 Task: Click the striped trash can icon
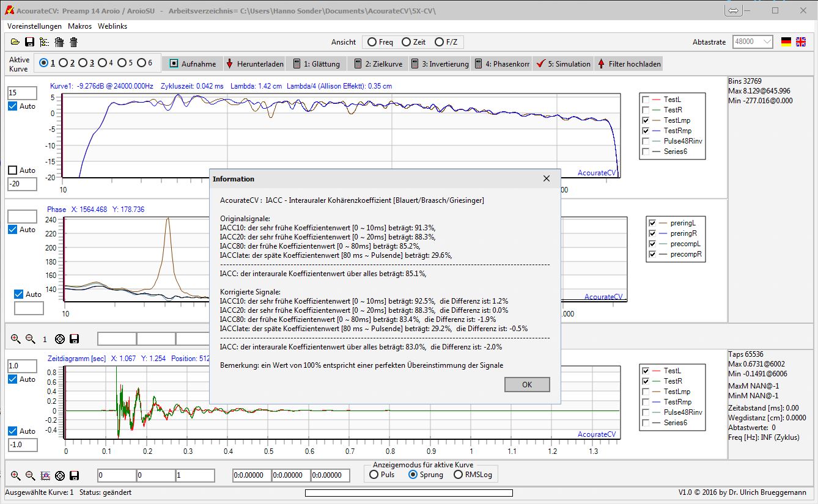coord(59,42)
